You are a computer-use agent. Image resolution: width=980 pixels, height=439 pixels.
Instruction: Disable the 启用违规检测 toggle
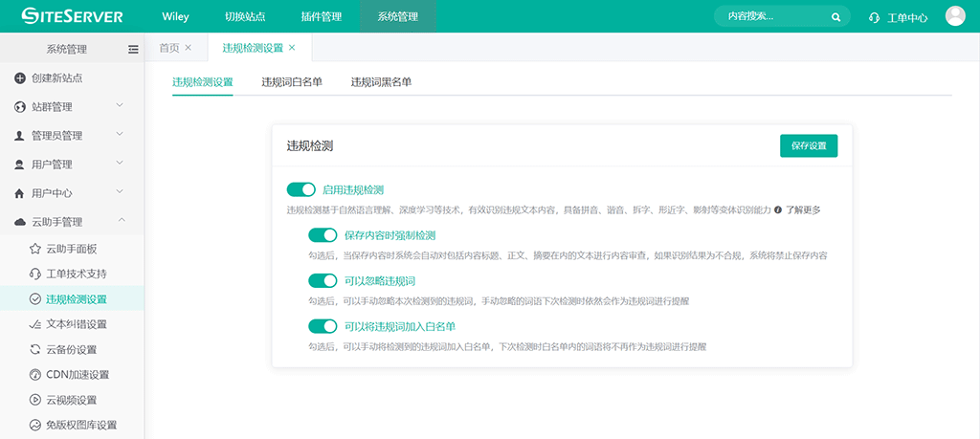[301, 189]
